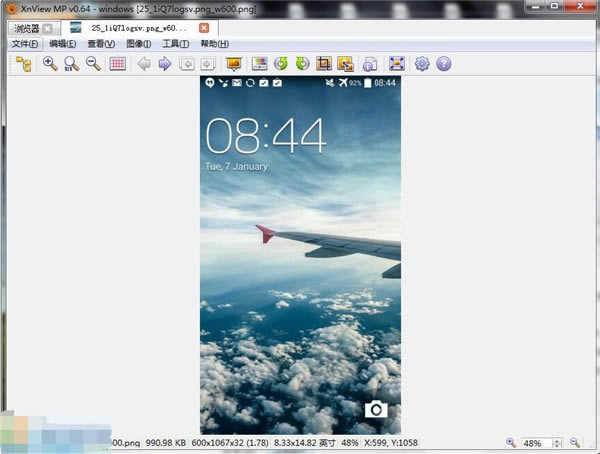Go to next image with blue arrow
600x454 pixels.
click(x=165, y=64)
